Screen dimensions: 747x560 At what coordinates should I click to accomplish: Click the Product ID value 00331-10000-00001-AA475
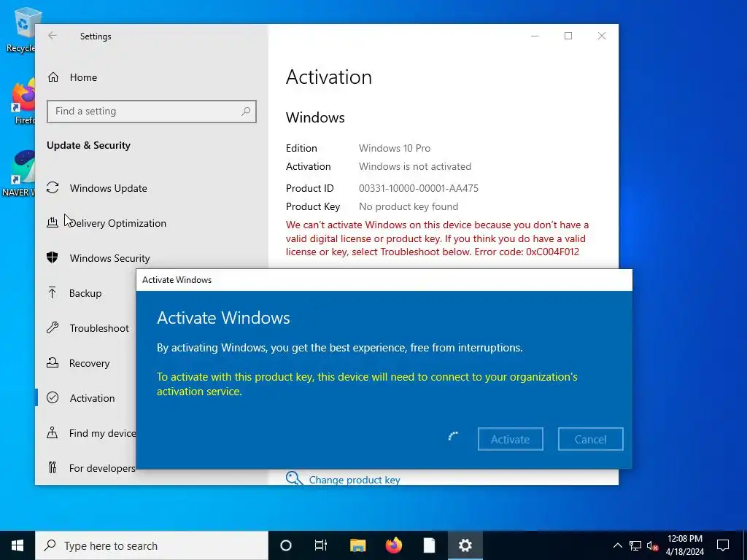pos(418,188)
